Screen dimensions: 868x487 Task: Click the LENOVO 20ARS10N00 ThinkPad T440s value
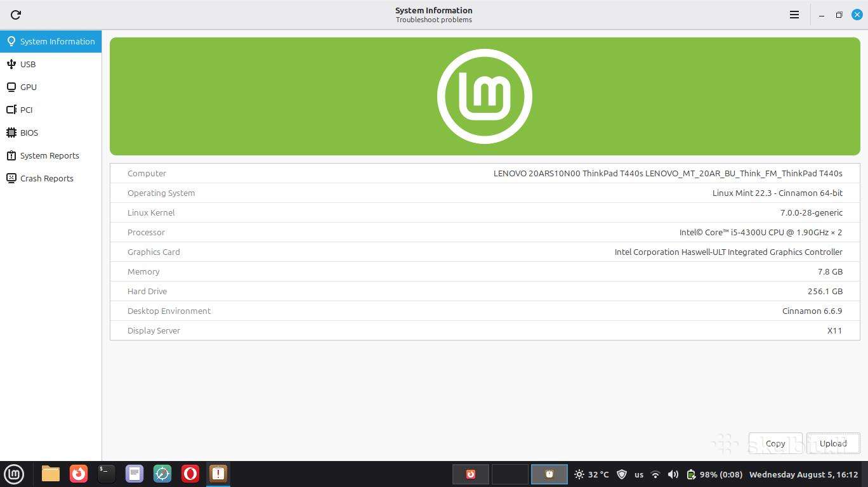click(x=668, y=173)
